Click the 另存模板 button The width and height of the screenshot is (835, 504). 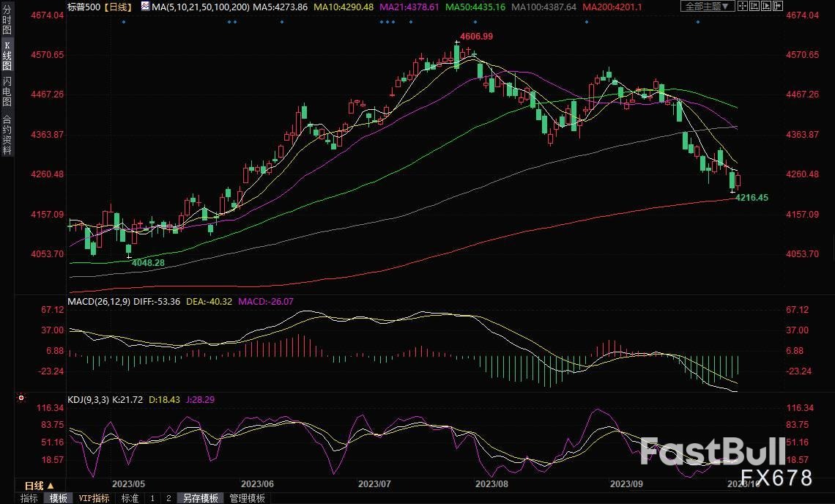click(200, 498)
